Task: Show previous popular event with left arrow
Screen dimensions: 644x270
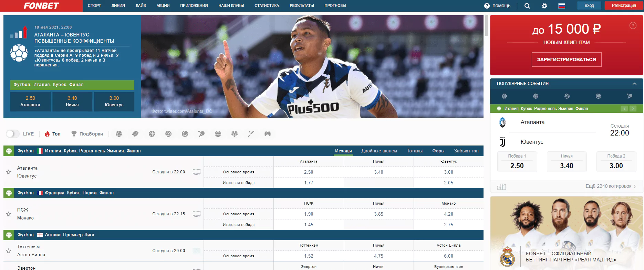Action: pos(624,109)
